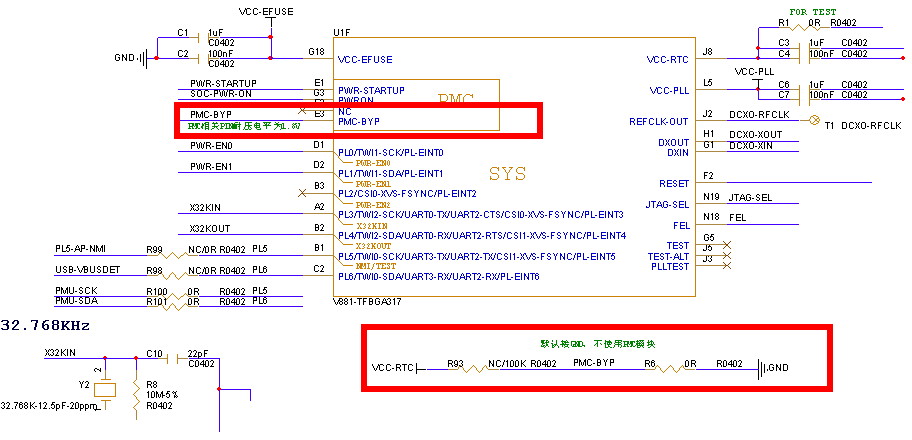Click the PWR-STARTUP net label on left

[x=223, y=83]
